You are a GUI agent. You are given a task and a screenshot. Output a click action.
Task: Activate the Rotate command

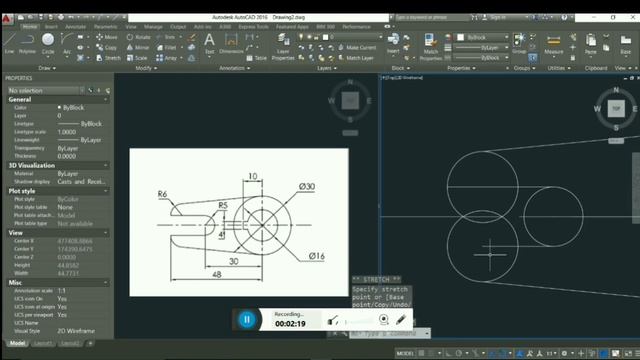138,37
